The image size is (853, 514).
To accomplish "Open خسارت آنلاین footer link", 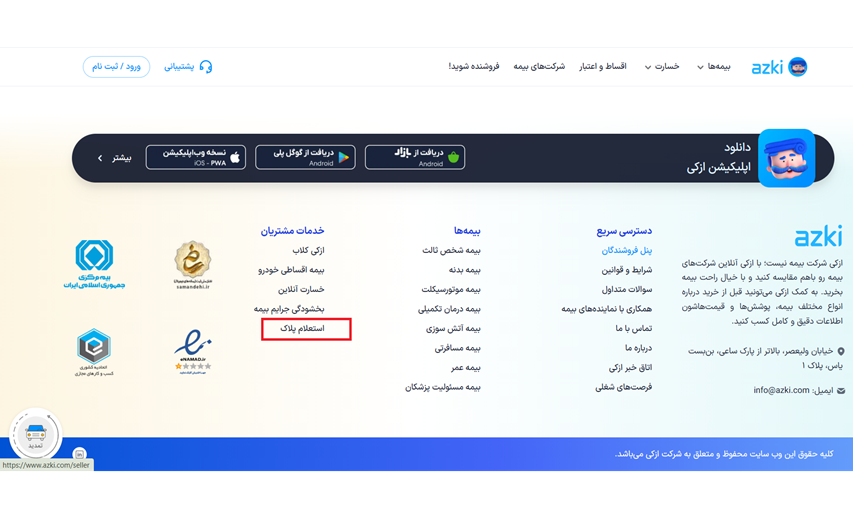I will [x=301, y=289].
